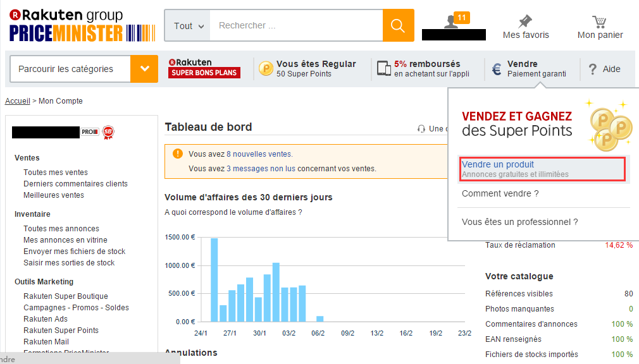Click the Super Points gold coin icon

tap(266, 68)
